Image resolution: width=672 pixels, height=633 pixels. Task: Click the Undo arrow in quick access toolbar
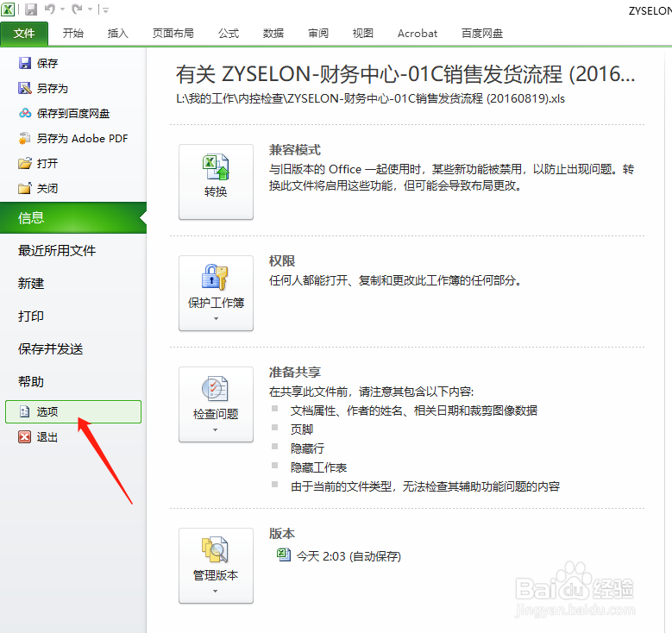pos(50,9)
